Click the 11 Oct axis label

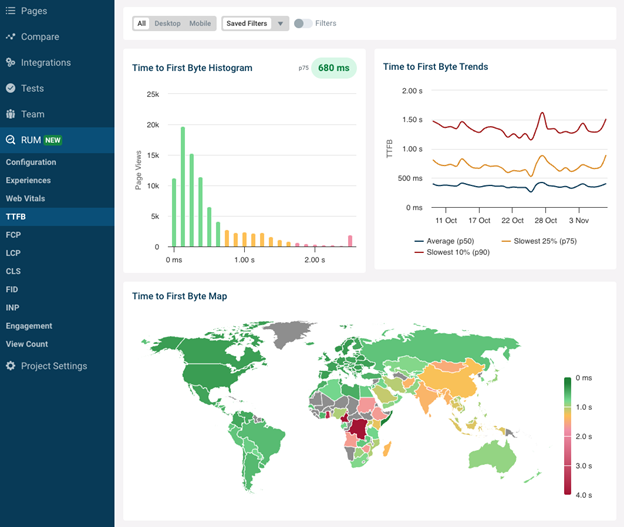click(446, 221)
